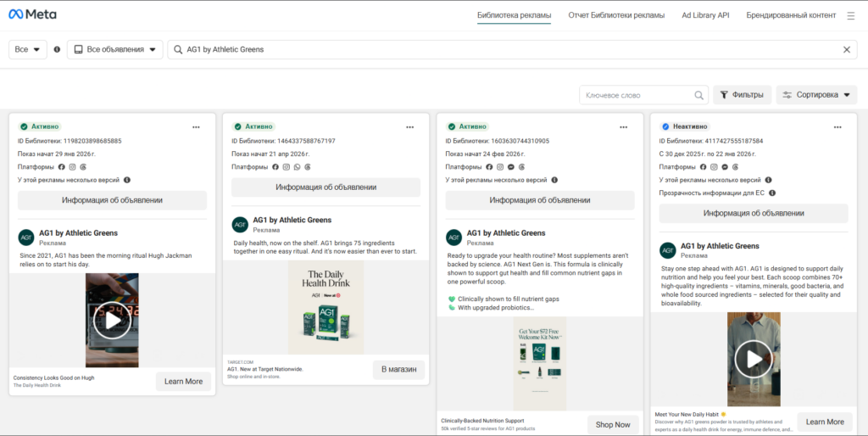
Task: Open the three-dot menu of ad 1603630744310905
Action: coord(623,127)
